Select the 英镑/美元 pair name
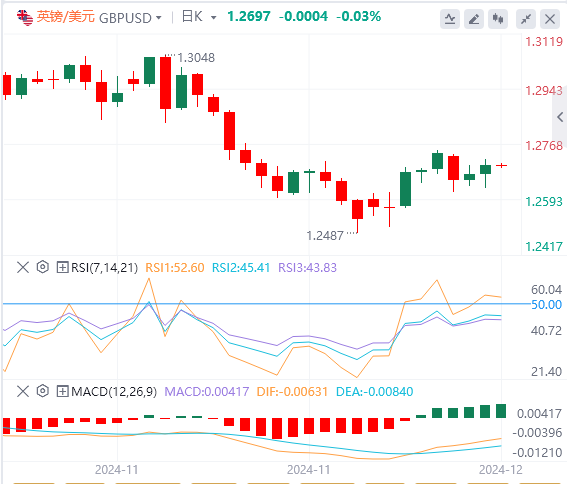Screen dimensions: 567x484 [65, 17]
